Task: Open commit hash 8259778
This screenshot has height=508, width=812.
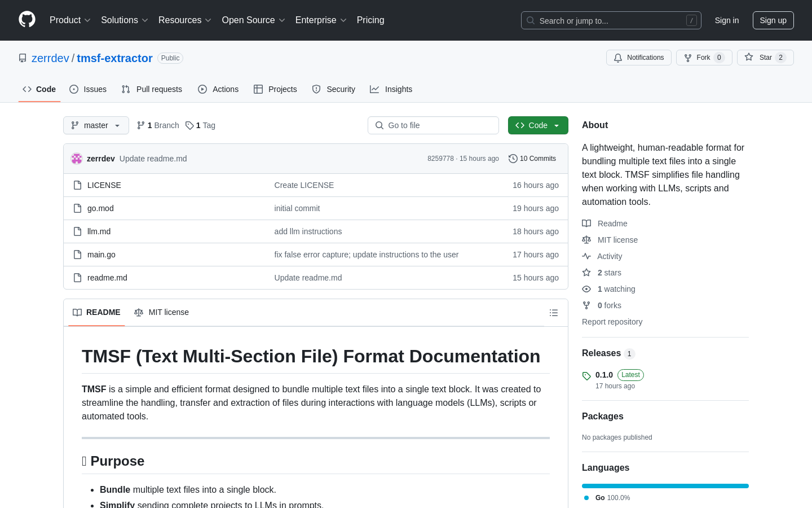Action: 440,159
